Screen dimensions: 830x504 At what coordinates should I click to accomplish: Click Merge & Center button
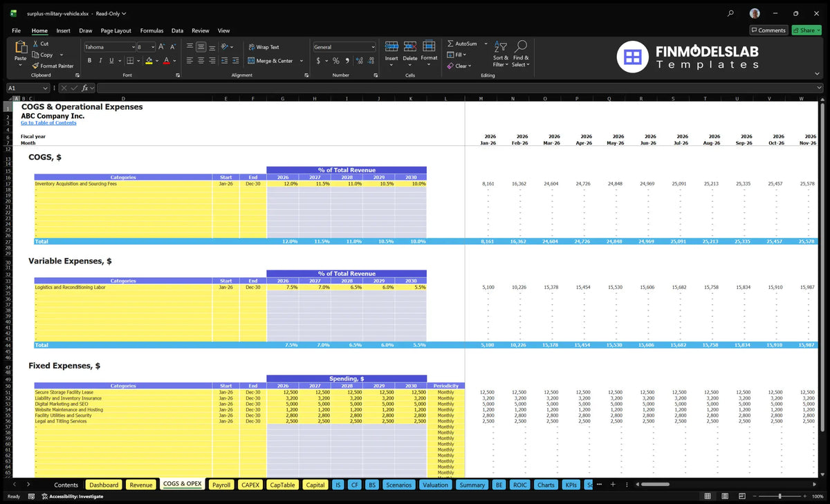[x=270, y=61]
